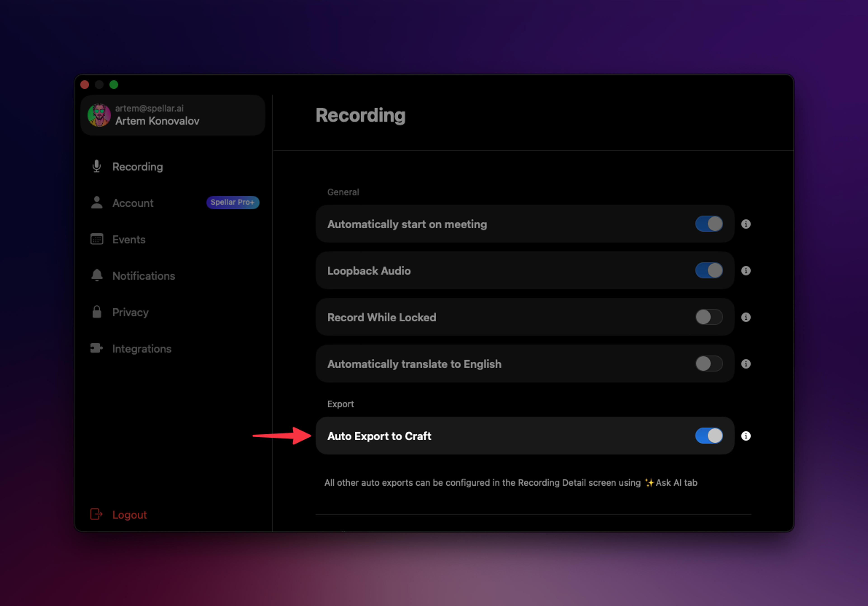Click the person icon beside Account
The width and height of the screenshot is (868, 606).
click(97, 203)
